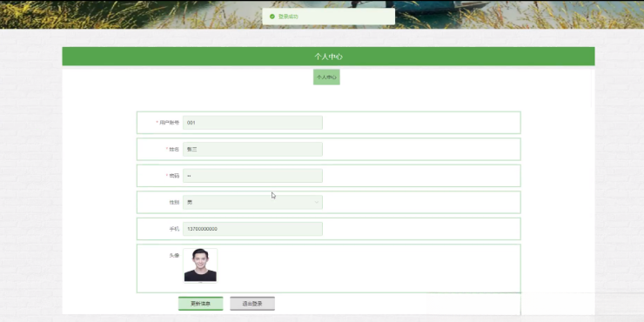Click the 姓名 input field containing 张三

coord(252,149)
